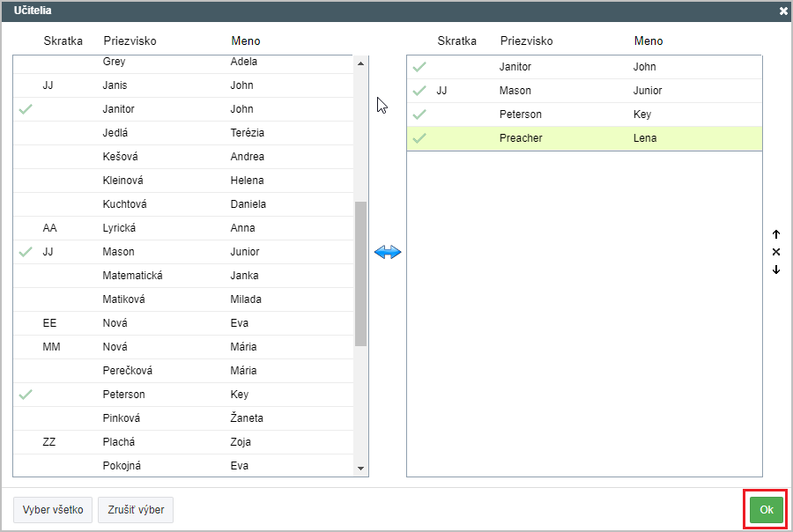793x532 pixels.
Task: Select teacher Matiková Milada
Action: coord(183,299)
